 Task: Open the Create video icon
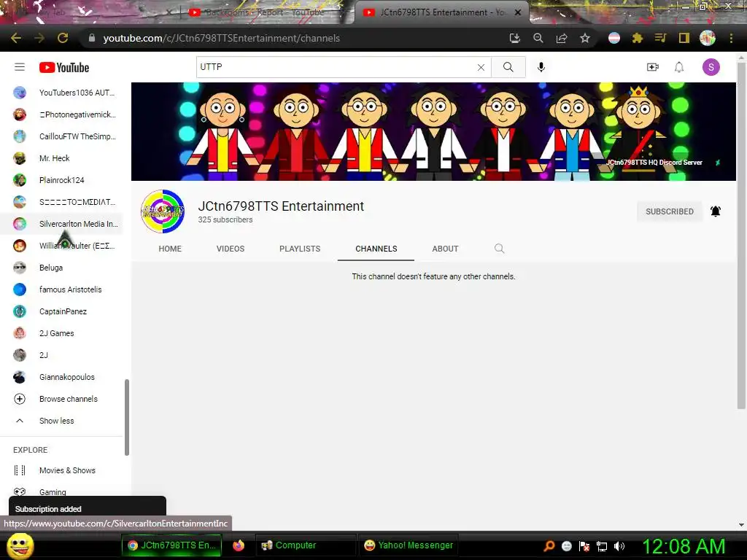[653, 67]
